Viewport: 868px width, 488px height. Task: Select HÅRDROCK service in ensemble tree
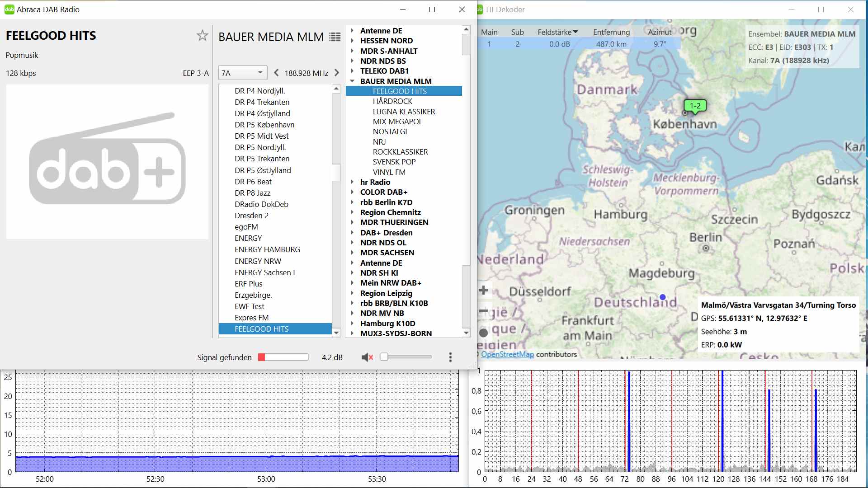tap(392, 101)
